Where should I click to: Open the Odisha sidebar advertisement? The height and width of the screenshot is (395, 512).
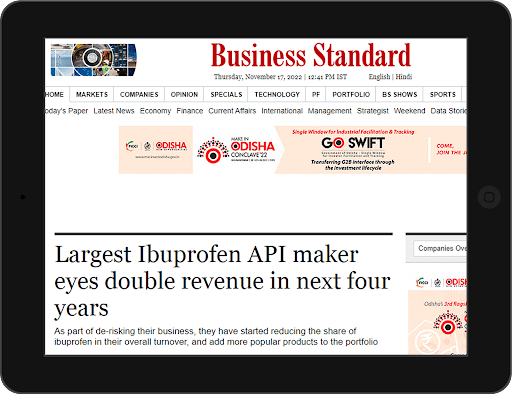pos(437,315)
